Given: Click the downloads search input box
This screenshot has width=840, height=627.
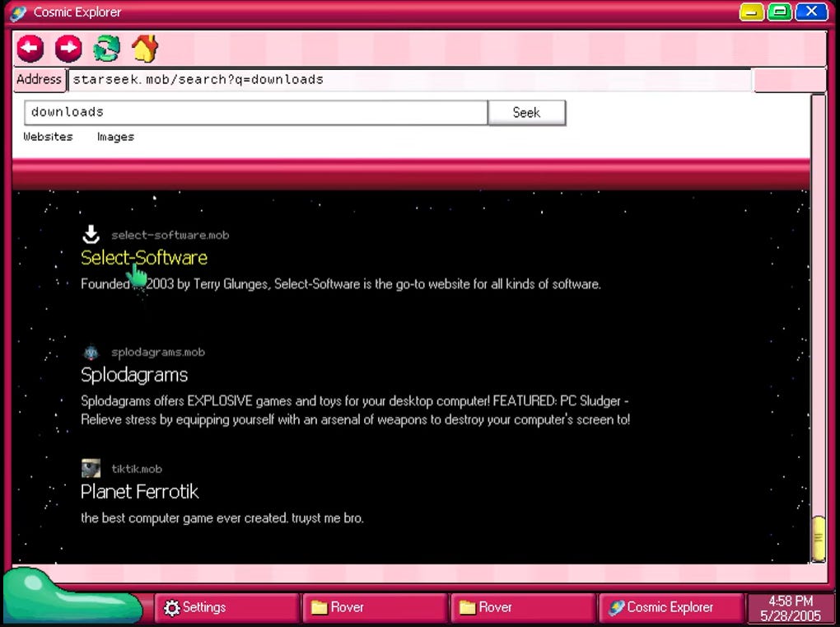Looking at the screenshot, I should [x=255, y=112].
